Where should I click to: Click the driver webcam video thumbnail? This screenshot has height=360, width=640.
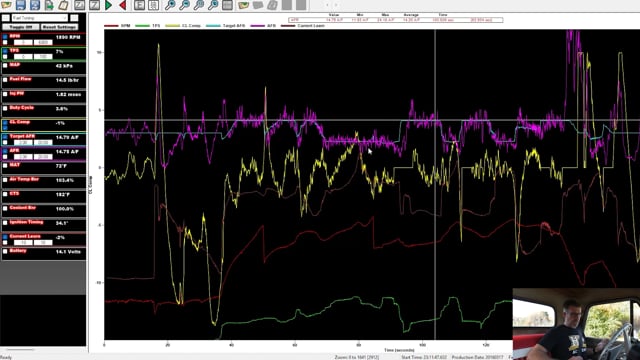pos(576,324)
